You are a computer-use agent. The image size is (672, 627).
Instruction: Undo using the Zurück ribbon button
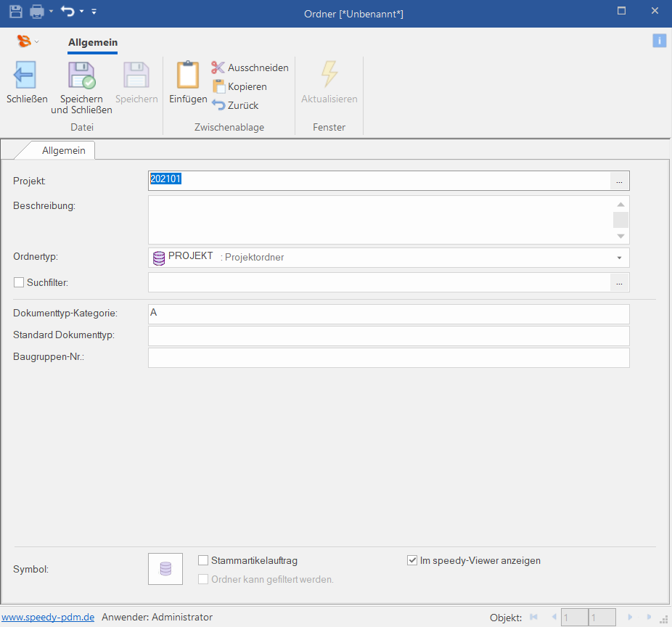(235, 105)
